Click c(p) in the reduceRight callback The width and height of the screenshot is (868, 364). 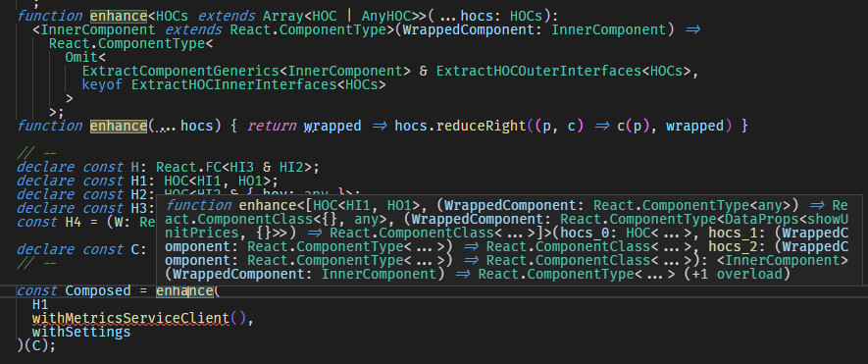coord(633,126)
